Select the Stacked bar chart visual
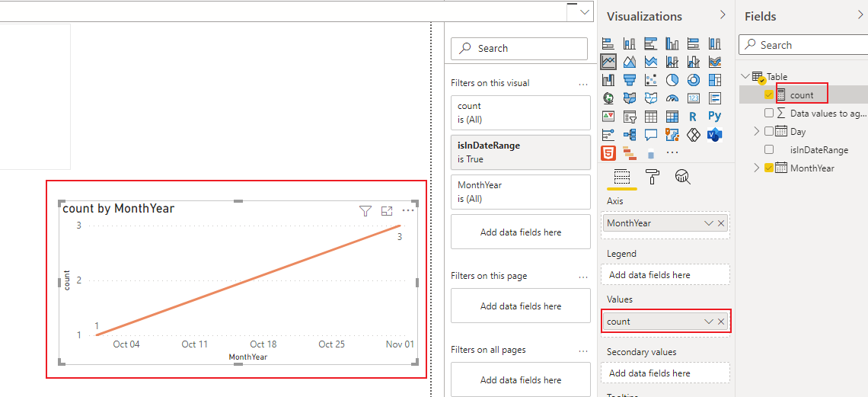Screen dimensions: 868x397 coord(609,43)
